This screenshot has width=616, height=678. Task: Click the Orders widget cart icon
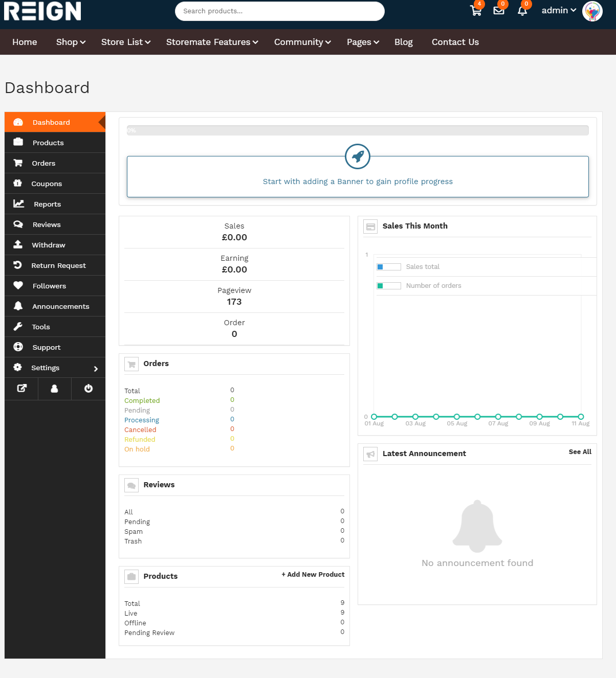[x=131, y=364]
